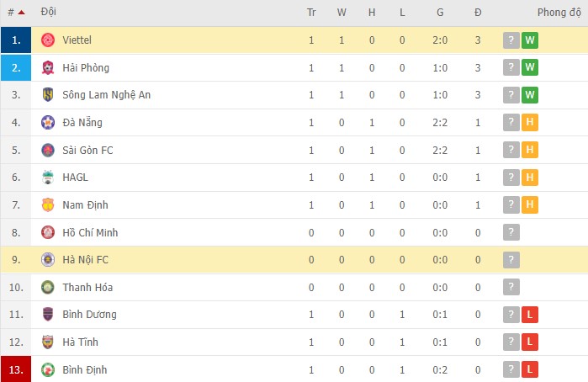Image resolution: width=588 pixels, height=382 pixels.
Task: Click the Đội column header
Action: tap(49, 13)
